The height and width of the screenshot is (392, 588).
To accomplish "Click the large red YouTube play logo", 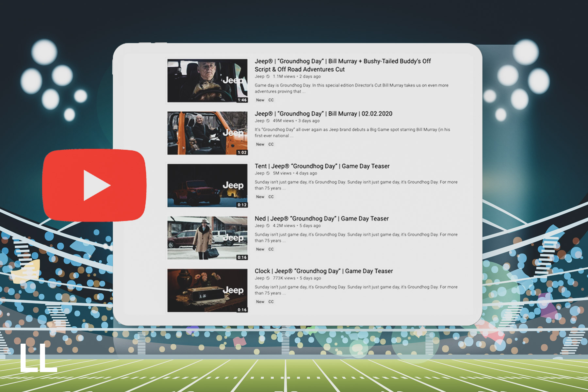I will (x=94, y=185).
